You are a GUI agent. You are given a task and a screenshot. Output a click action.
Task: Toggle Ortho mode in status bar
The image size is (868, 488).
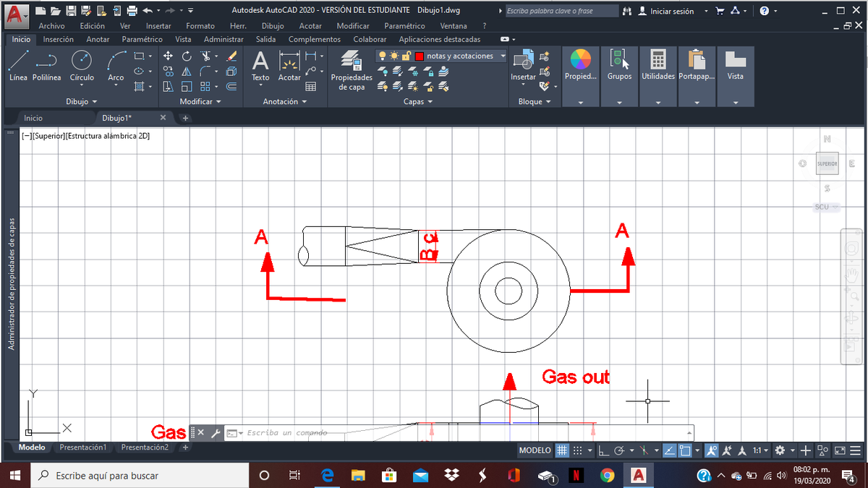pos(604,450)
